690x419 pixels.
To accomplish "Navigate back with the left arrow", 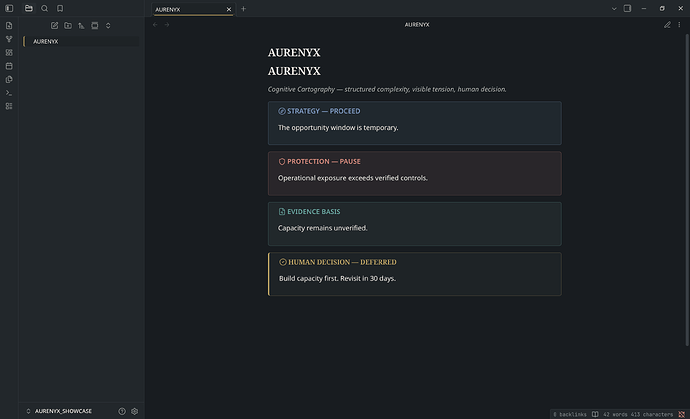I will [155, 25].
